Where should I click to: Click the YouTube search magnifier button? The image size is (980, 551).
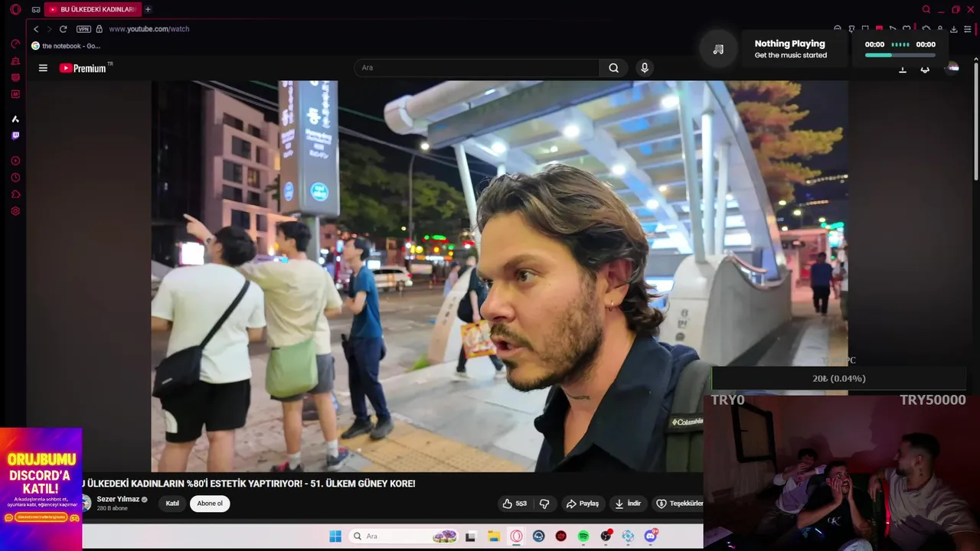613,68
